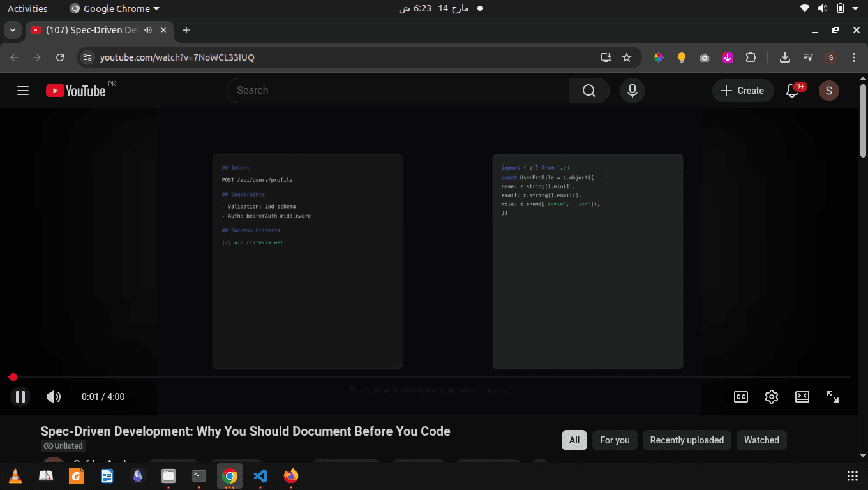Start voice search with the microphone icon
Viewport: 868px width, 490px height.
click(632, 90)
